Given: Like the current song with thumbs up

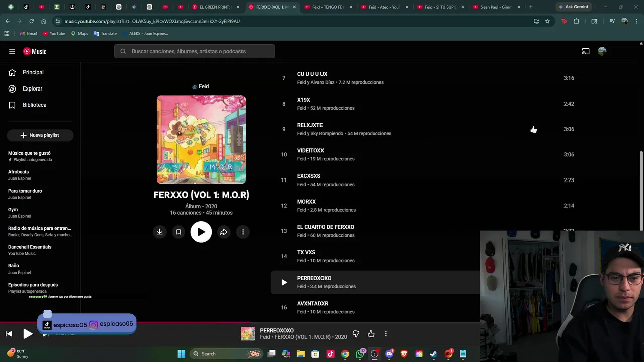Looking at the screenshot, I should click(371, 334).
